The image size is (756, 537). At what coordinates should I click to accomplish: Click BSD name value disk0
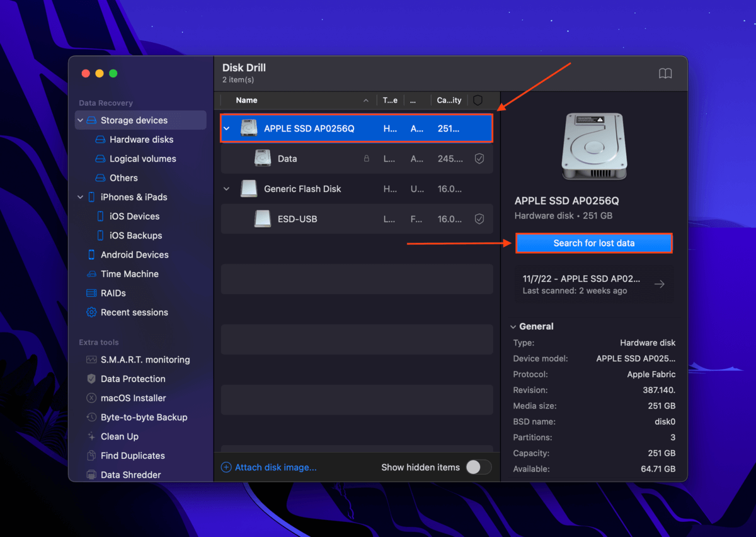click(665, 422)
